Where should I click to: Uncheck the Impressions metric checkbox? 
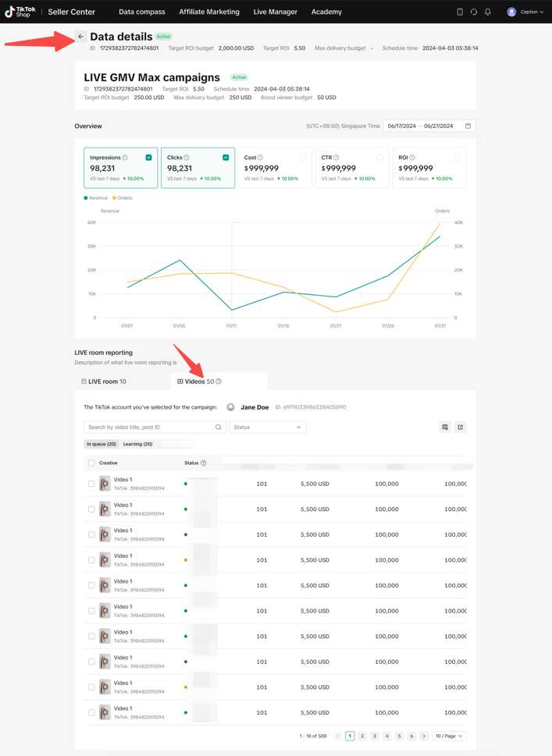click(148, 158)
